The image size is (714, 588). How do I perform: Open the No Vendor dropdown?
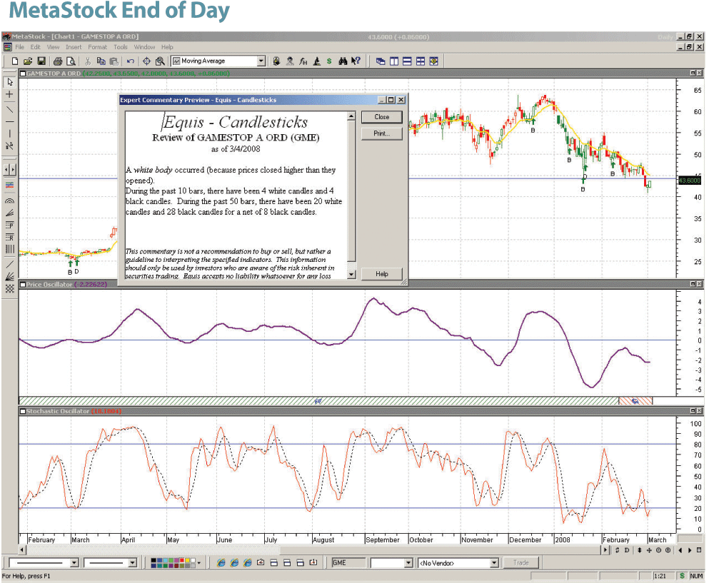pos(494,563)
